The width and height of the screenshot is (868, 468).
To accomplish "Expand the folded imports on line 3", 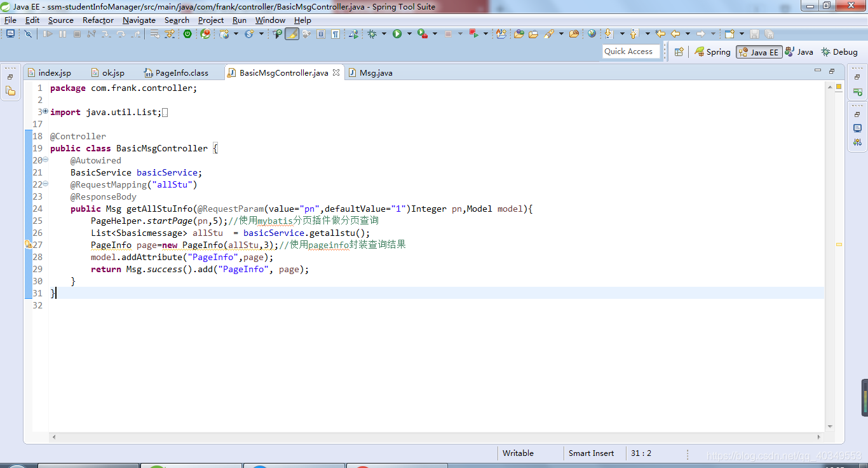I will [x=45, y=111].
